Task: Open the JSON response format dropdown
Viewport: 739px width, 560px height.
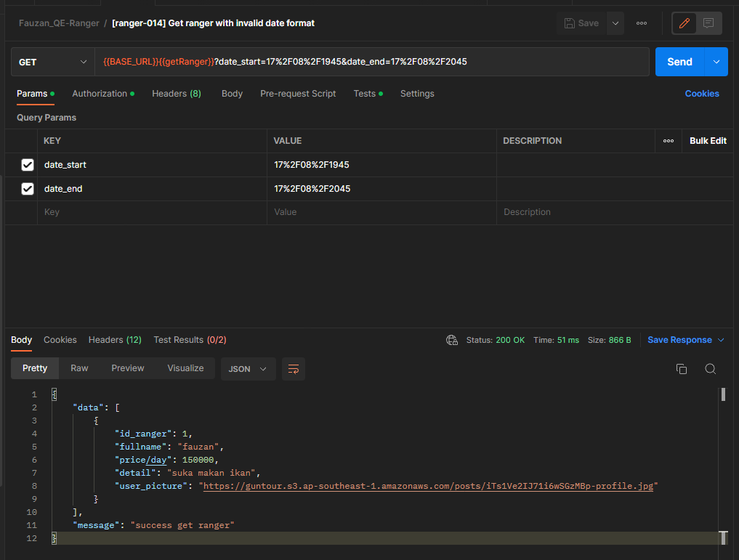Action: pyautogui.click(x=248, y=369)
